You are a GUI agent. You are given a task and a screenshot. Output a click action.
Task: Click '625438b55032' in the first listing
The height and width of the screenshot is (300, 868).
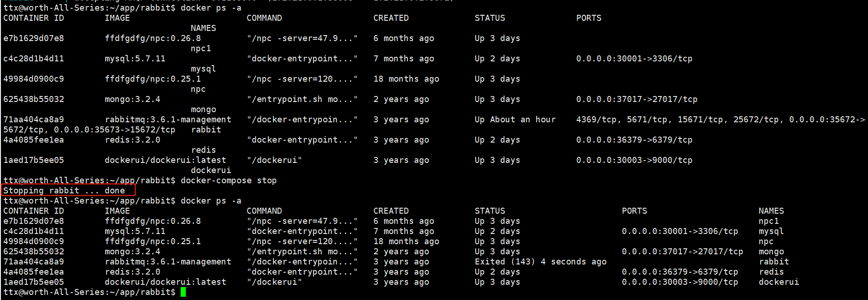tap(34, 99)
